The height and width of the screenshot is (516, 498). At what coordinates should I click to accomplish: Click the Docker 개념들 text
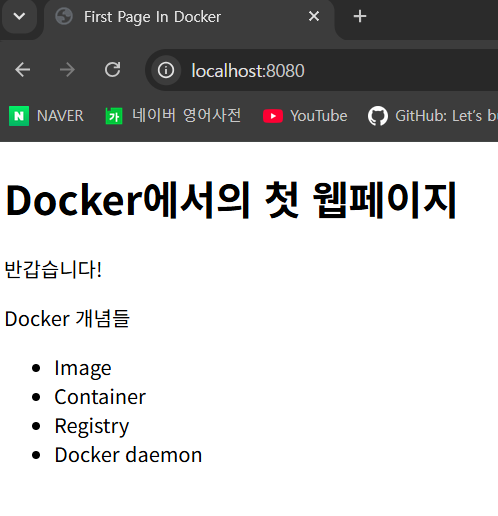tap(67, 318)
